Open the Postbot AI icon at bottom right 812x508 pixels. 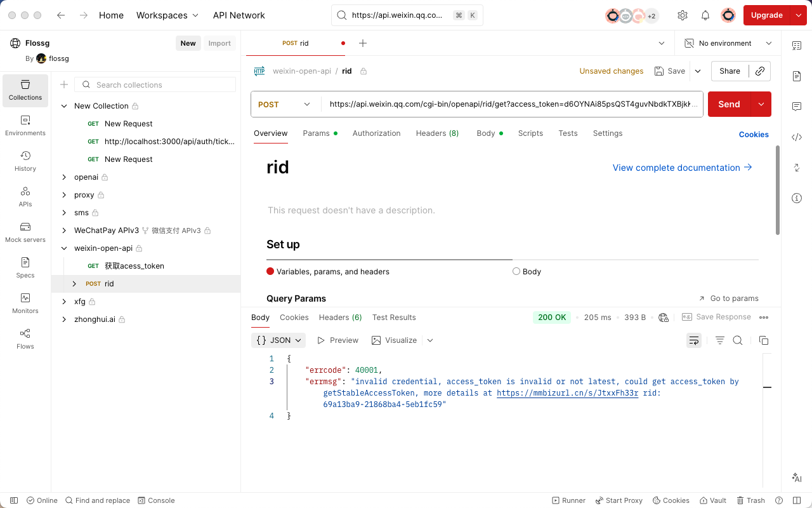tap(797, 478)
